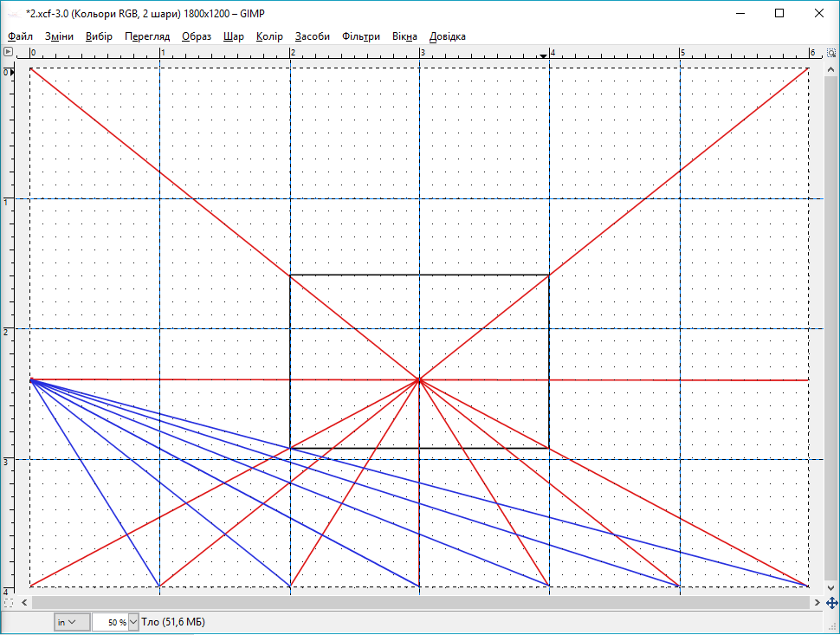Open the Вікна menu

coord(404,36)
